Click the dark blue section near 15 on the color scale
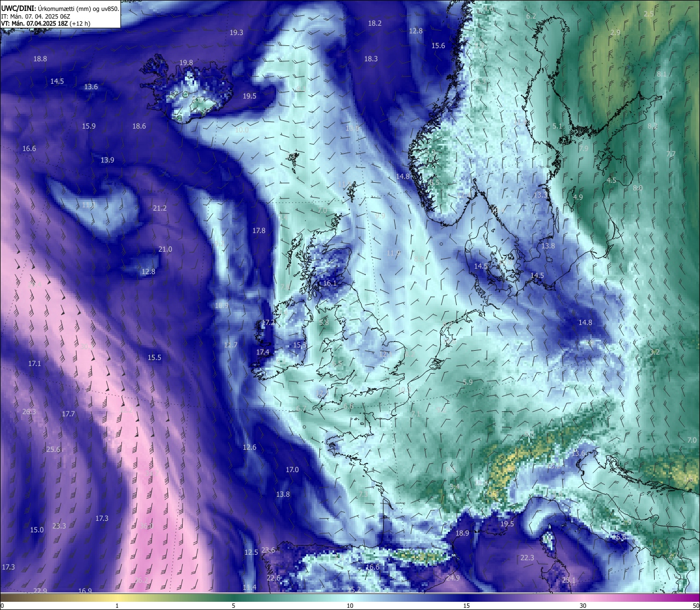 (466, 597)
